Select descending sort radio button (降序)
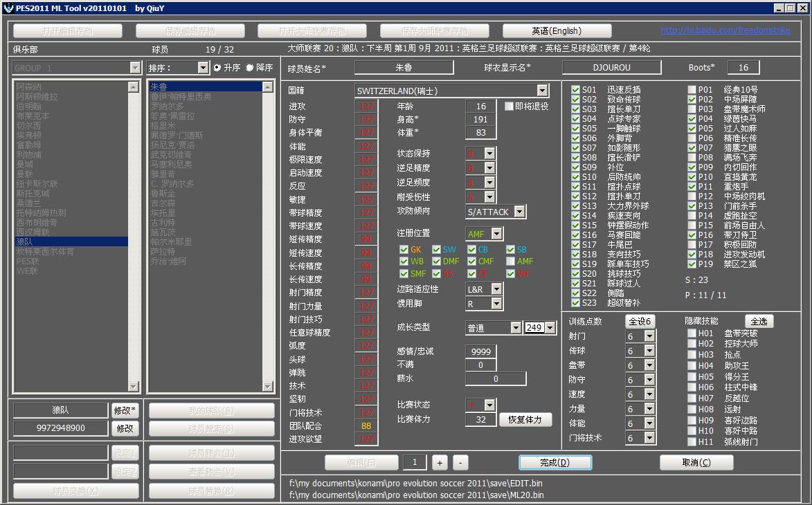The image size is (812, 505). pyautogui.click(x=250, y=68)
